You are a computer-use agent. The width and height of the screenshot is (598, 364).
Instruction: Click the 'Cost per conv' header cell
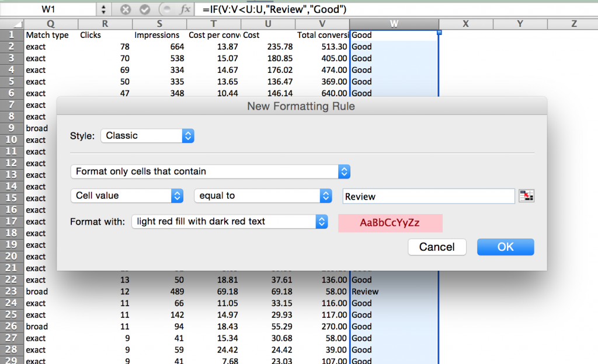(x=214, y=35)
